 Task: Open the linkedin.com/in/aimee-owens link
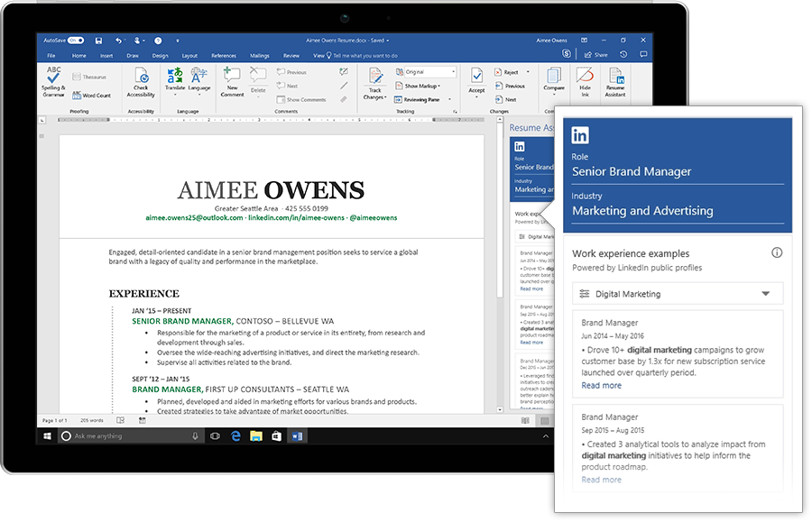coord(296,218)
